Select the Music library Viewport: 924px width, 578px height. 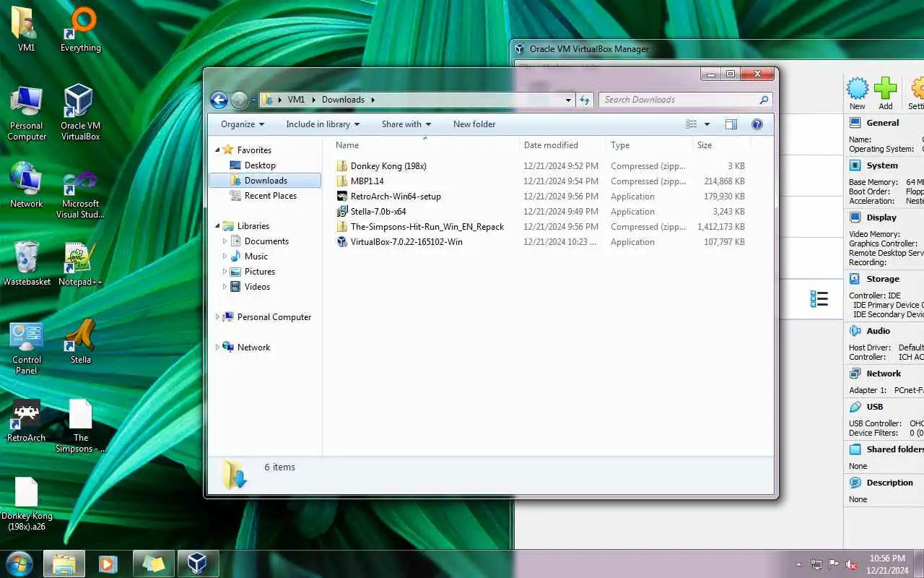(256, 256)
